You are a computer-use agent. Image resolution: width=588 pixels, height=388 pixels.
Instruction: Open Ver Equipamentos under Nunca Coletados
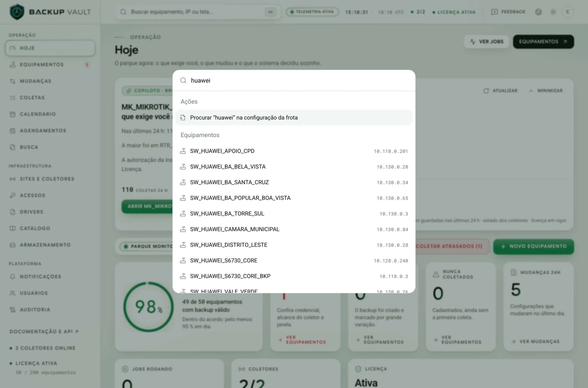[457, 340]
